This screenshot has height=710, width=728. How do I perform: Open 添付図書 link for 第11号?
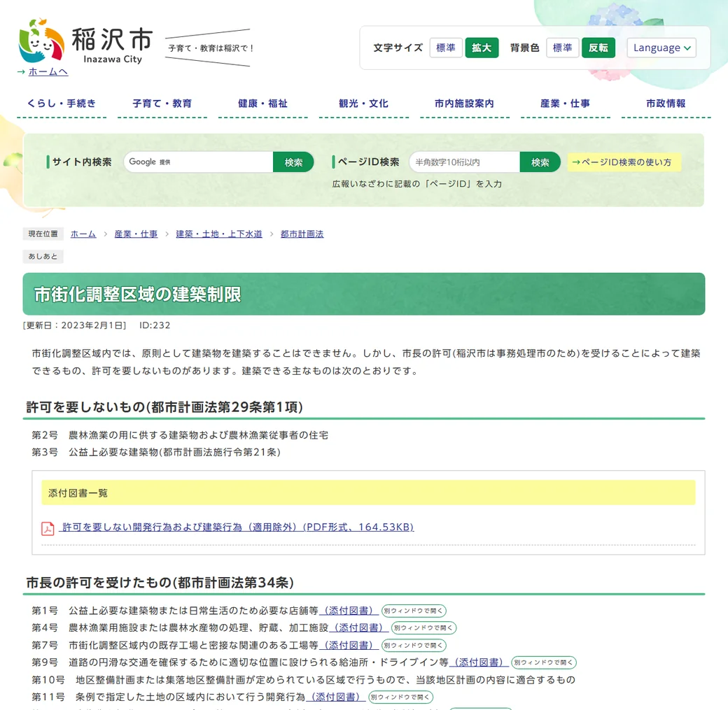[336, 697]
